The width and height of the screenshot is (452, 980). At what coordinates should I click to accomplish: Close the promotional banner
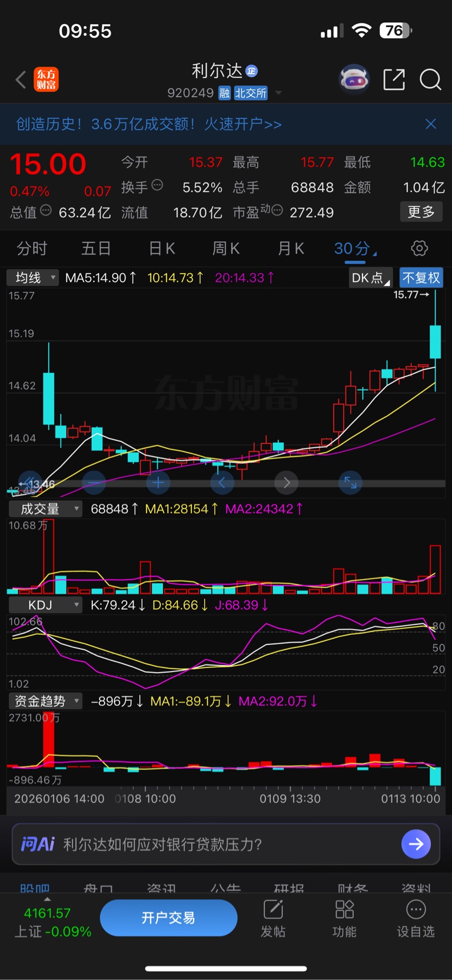click(431, 124)
